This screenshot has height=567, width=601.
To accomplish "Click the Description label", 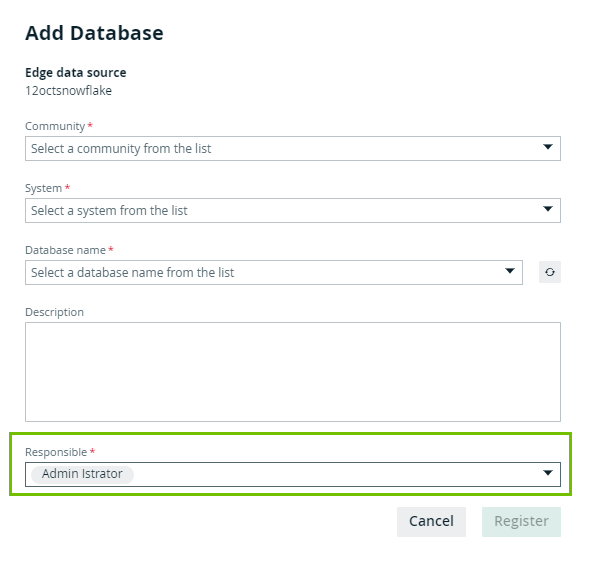I will coord(54,312).
